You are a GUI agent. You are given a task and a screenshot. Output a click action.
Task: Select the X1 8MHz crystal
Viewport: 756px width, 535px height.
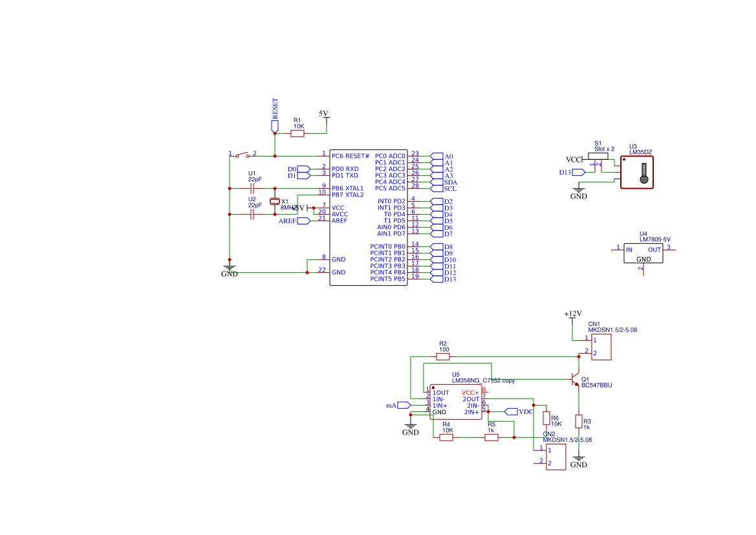pyautogui.click(x=275, y=201)
